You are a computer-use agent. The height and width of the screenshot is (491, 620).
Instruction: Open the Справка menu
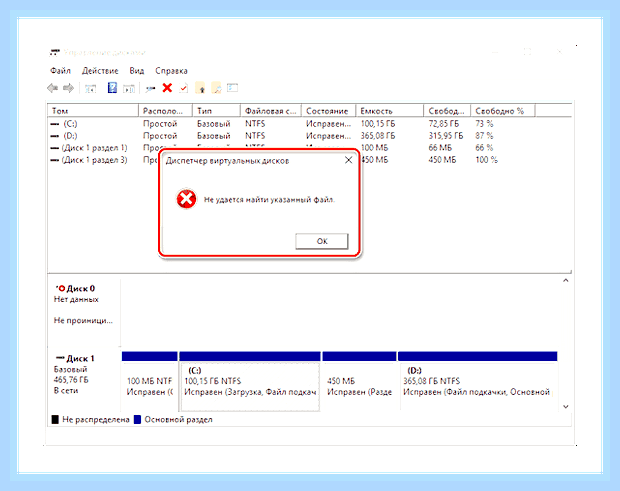point(171,71)
